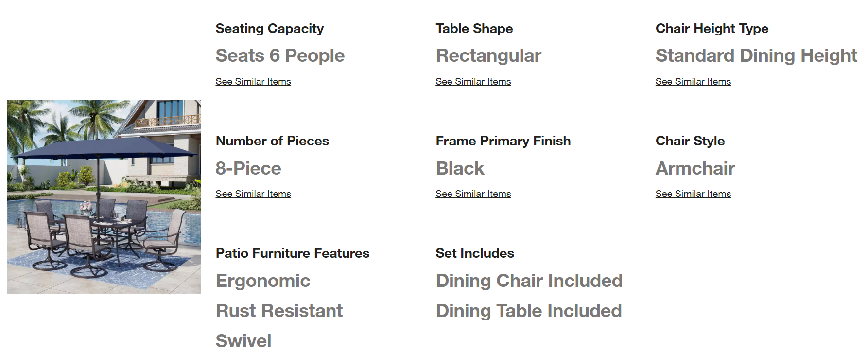Click See Similar Items under Seating Capacity
The image size is (868, 355).
click(253, 82)
